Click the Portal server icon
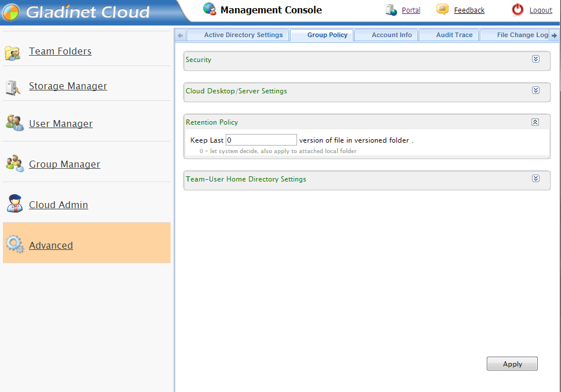This screenshot has height=392, width=561. [x=391, y=10]
